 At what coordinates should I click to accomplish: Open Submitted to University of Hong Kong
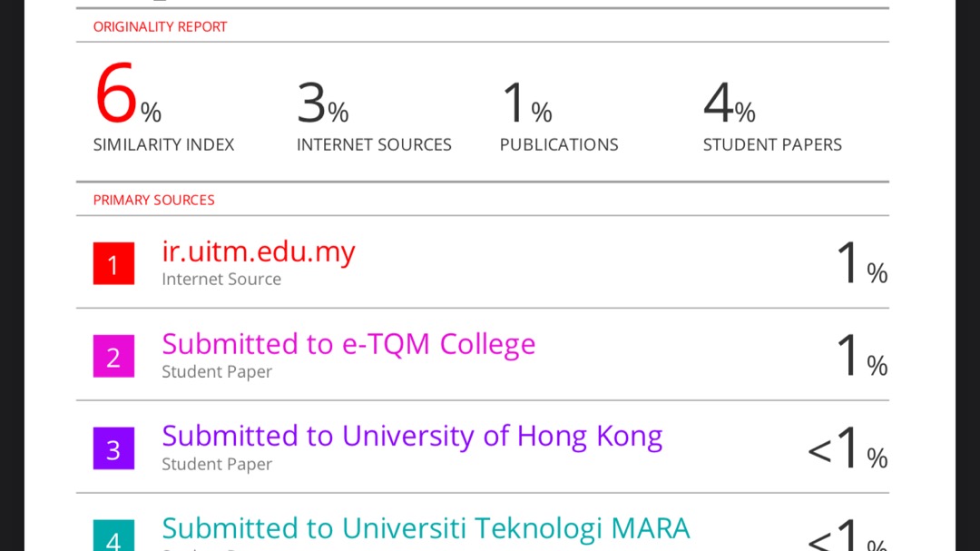point(412,437)
